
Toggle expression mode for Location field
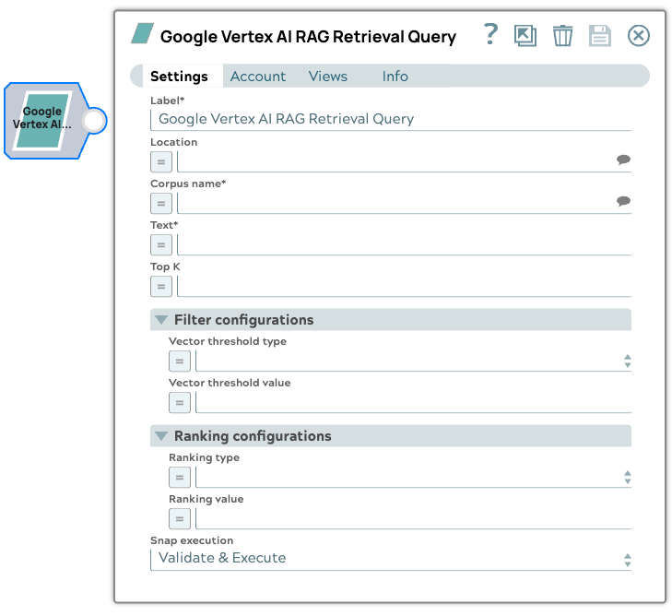tap(161, 162)
